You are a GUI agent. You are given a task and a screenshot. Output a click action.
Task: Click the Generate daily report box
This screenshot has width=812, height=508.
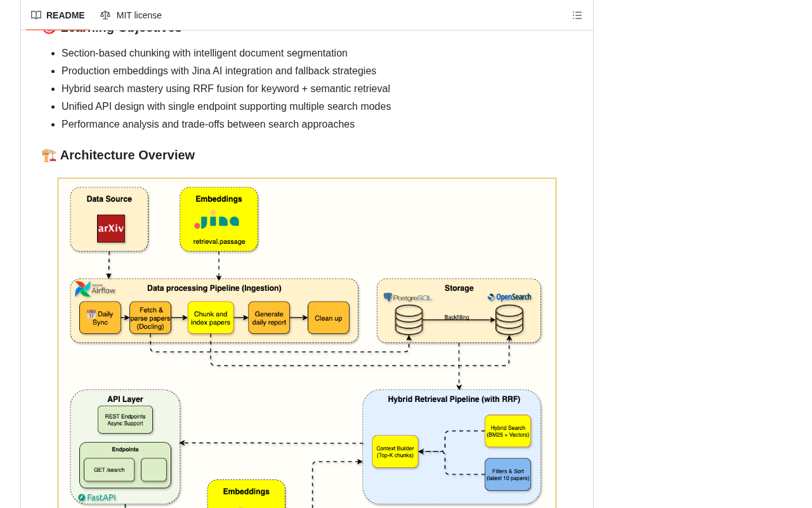click(x=269, y=317)
